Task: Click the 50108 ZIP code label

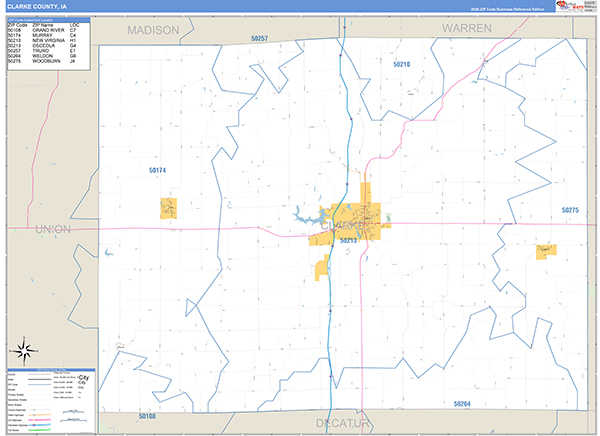Action: pos(147,416)
